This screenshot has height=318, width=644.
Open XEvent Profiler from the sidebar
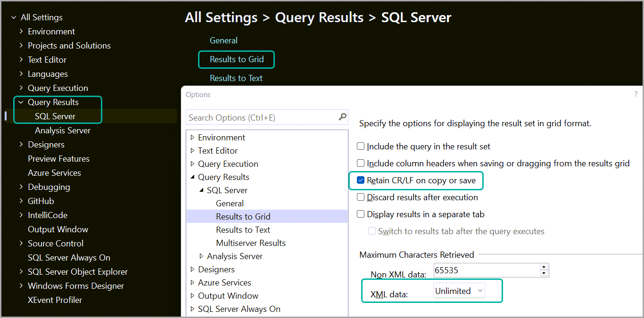pos(54,300)
